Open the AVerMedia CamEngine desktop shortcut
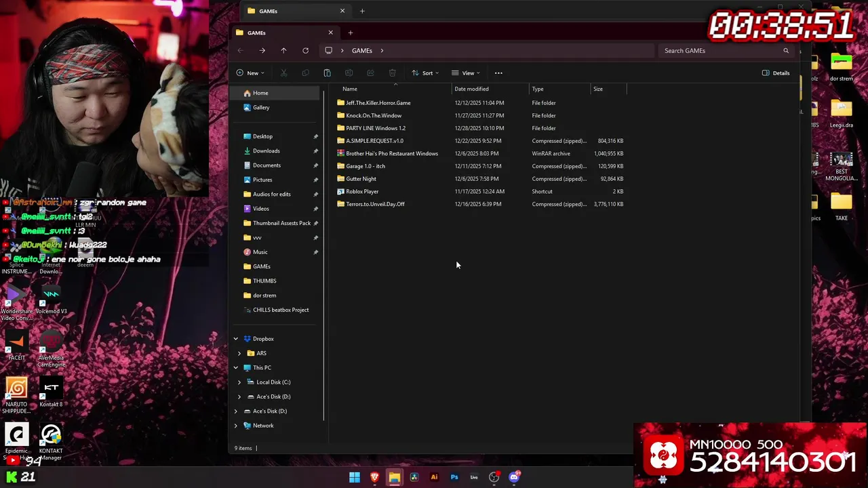 51,349
